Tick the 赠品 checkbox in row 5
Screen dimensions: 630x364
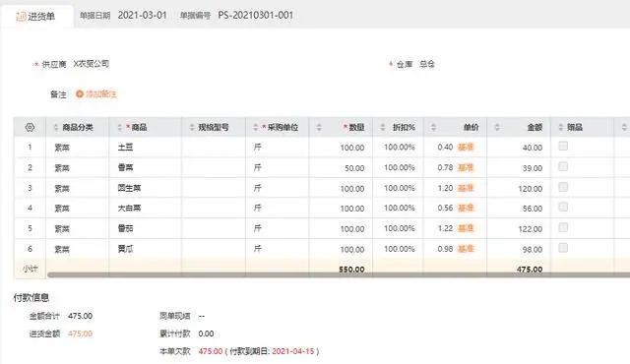point(563,227)
